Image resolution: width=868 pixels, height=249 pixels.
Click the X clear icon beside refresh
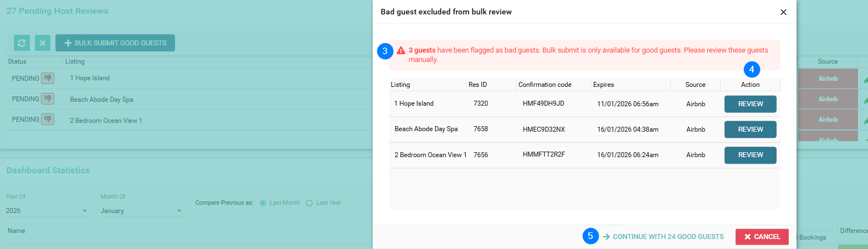point(43,43)
